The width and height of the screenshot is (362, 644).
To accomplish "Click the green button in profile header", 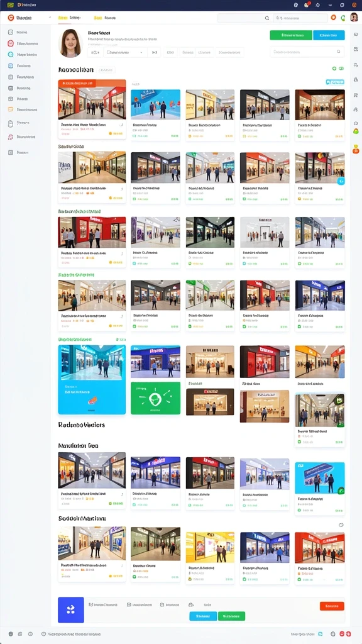I will [x=291, y=35].
